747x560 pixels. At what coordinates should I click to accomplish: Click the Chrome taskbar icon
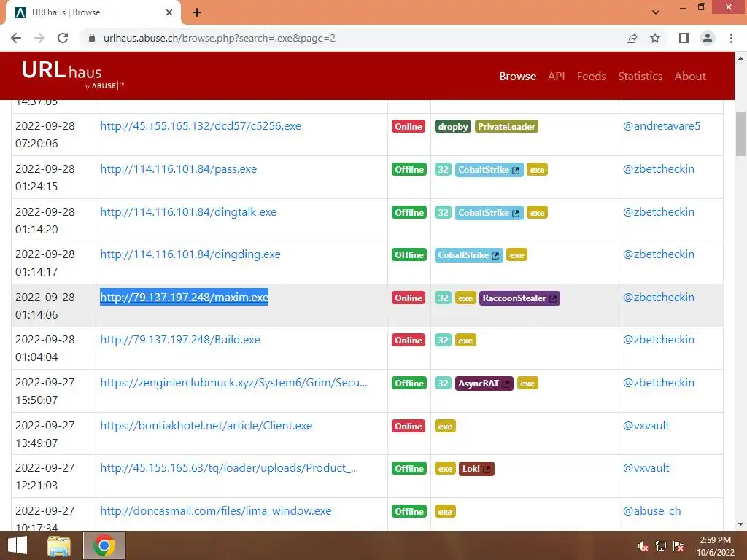[104, 545]
